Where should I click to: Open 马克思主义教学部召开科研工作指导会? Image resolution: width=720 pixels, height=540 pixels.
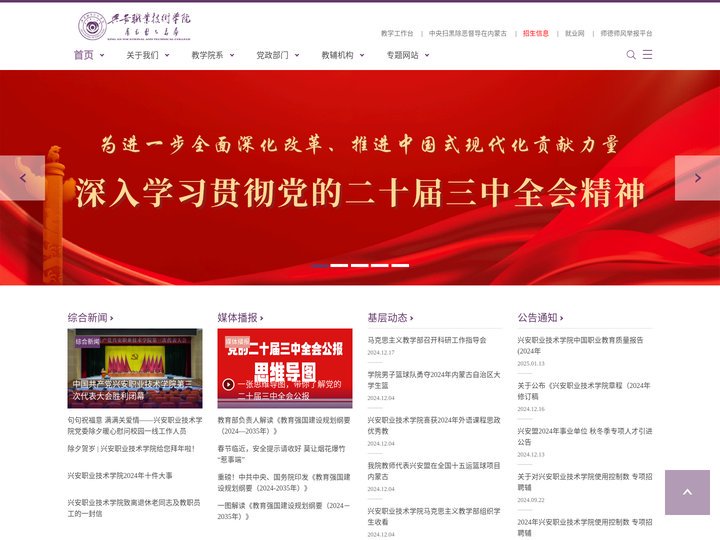[427, 340]
